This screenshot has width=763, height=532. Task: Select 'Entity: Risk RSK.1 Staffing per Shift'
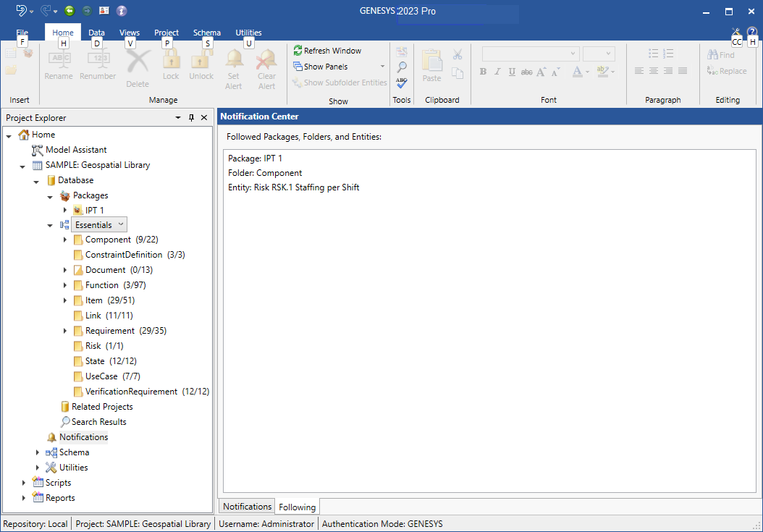click(293, 187)
